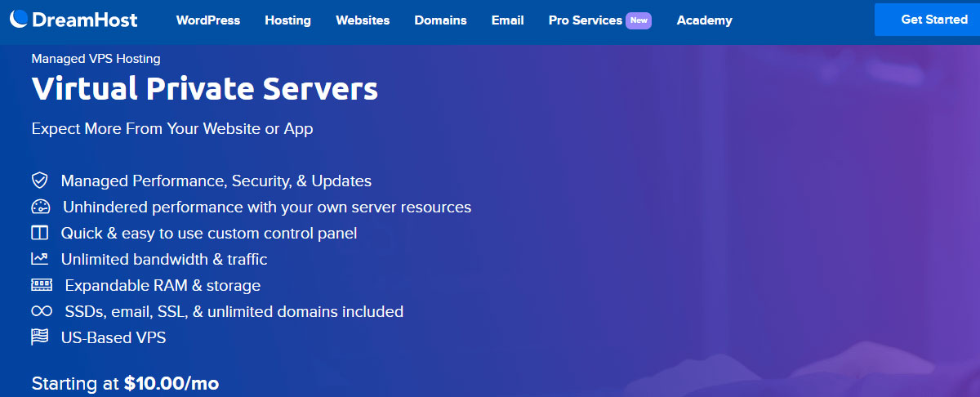
Task: Open the Domains menu
Action: tap(440, 20)
